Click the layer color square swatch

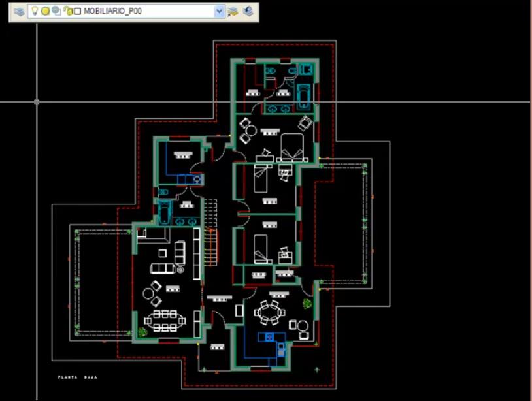(x=77, y=11)
